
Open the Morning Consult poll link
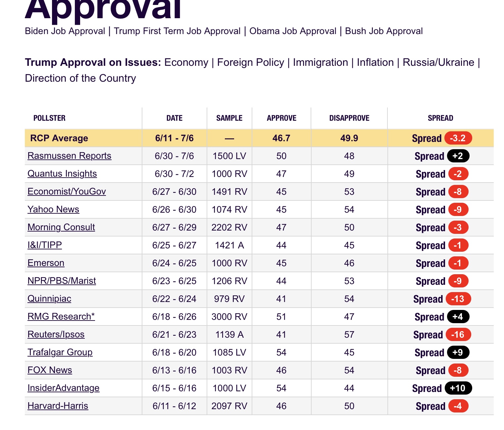click(61, 227)
